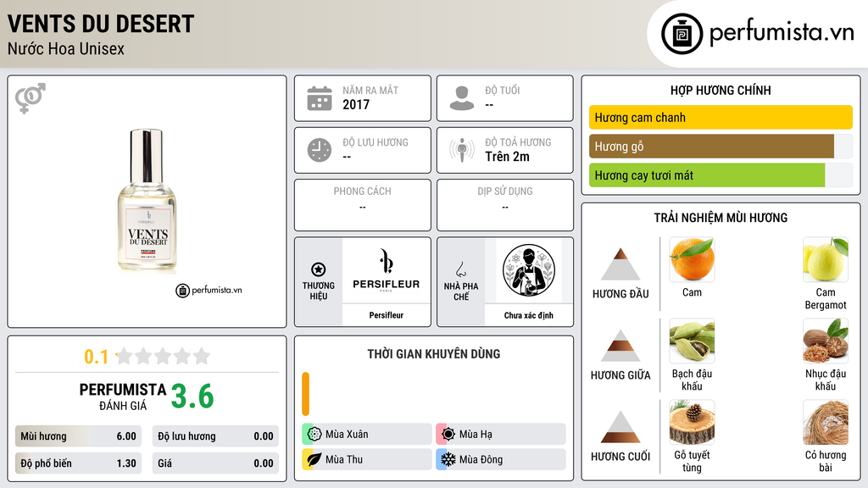868x488 pixels.
Task: Click the perfumista.vn site name text
Action: (x=782, y=32)
